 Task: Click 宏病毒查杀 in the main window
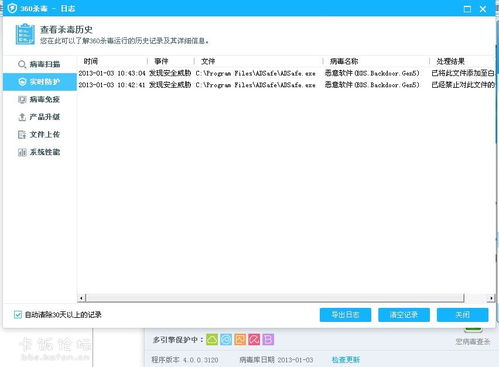pyautogui.click(x=473, y=341)
